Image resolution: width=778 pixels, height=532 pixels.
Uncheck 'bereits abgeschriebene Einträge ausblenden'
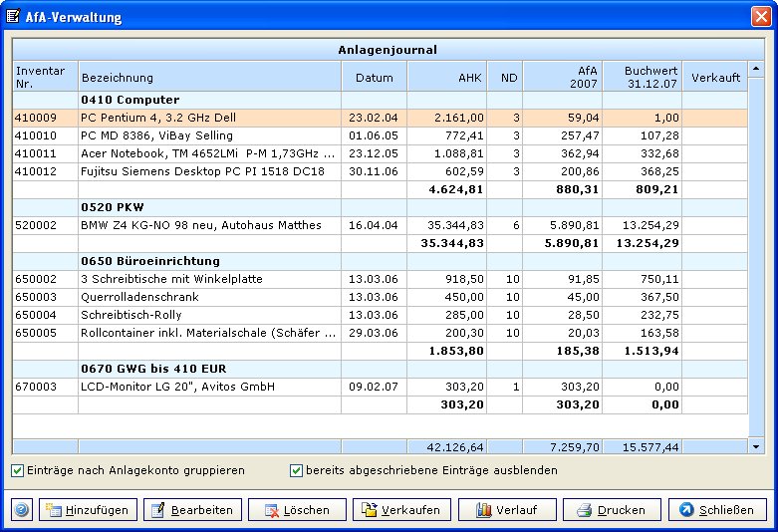pos(296,470)
